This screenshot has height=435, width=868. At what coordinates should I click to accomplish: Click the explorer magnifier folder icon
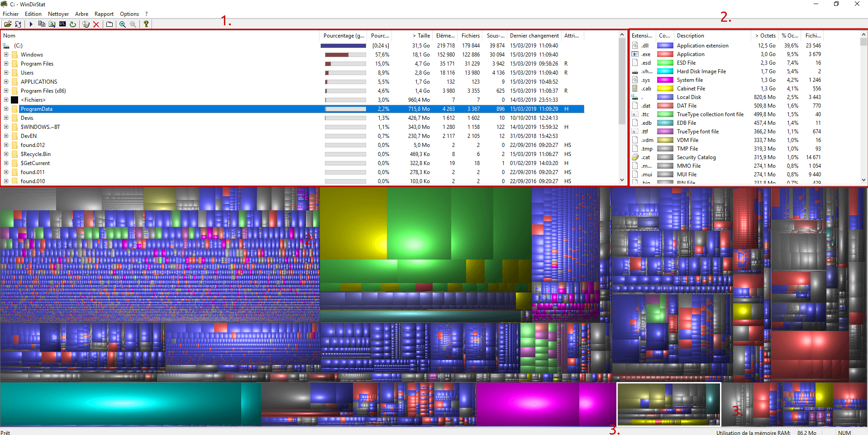52,24
